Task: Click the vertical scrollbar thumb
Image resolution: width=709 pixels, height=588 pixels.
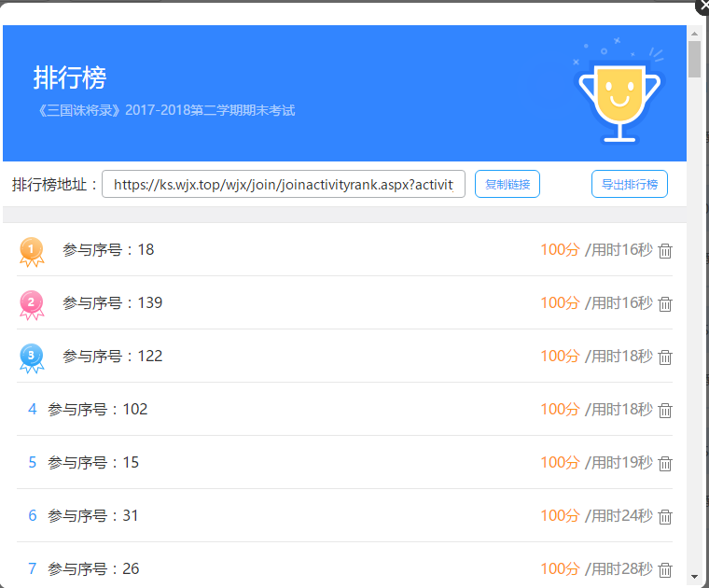Action: 694,59
